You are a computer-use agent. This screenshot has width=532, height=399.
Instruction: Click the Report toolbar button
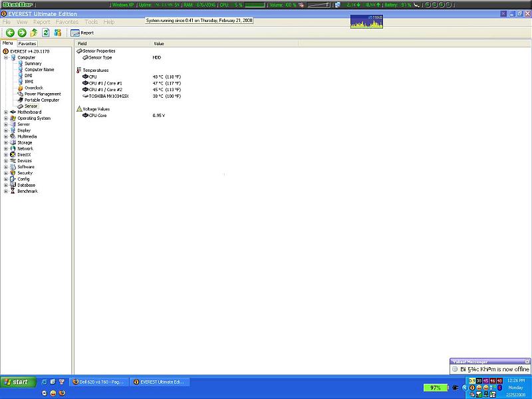click(82, 33)
